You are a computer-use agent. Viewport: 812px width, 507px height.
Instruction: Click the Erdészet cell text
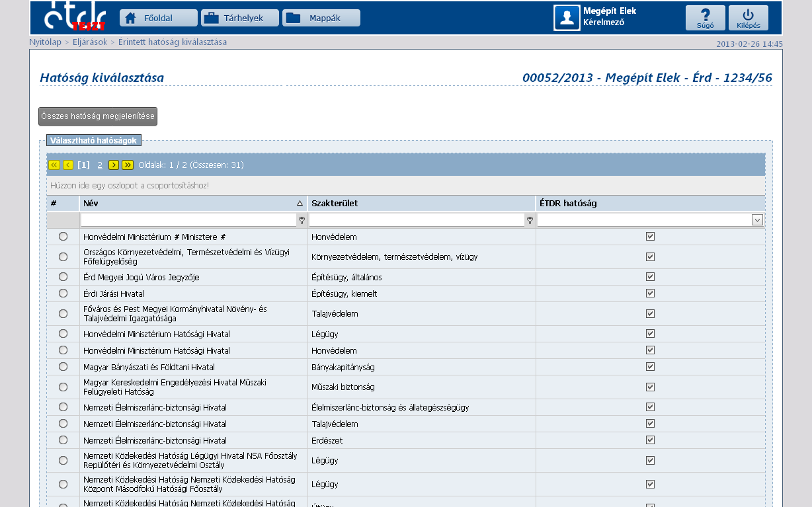tap(327, 440)
